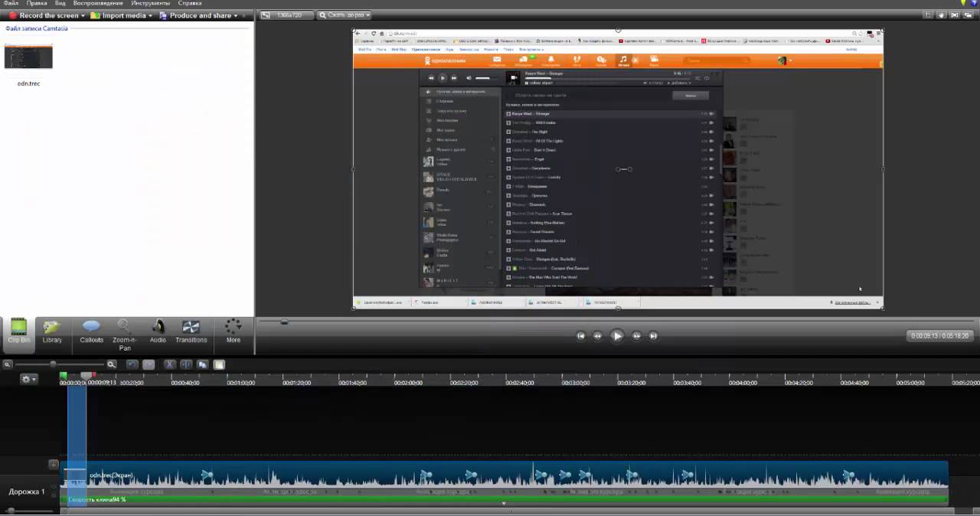Click the Скорость клипа 94 % bar

pos(505,500)
